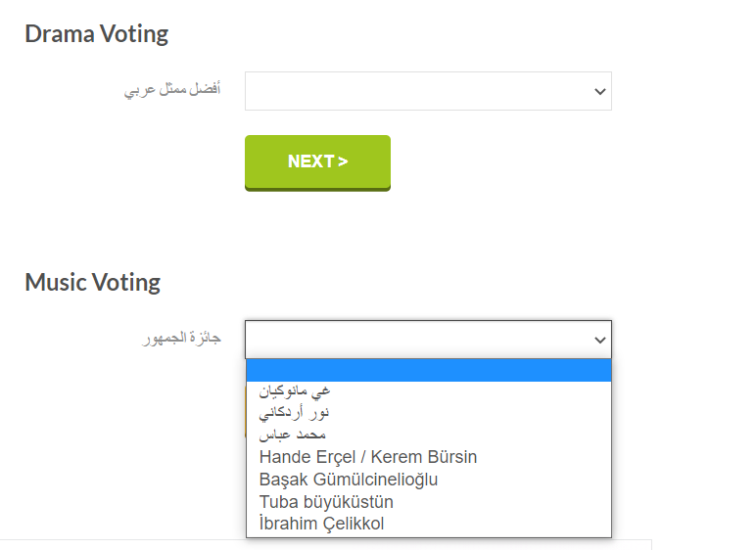756x550 pixels.
Task: Select Başak Gümülcinelioğlu option
Action: click(x=349, y=480)
